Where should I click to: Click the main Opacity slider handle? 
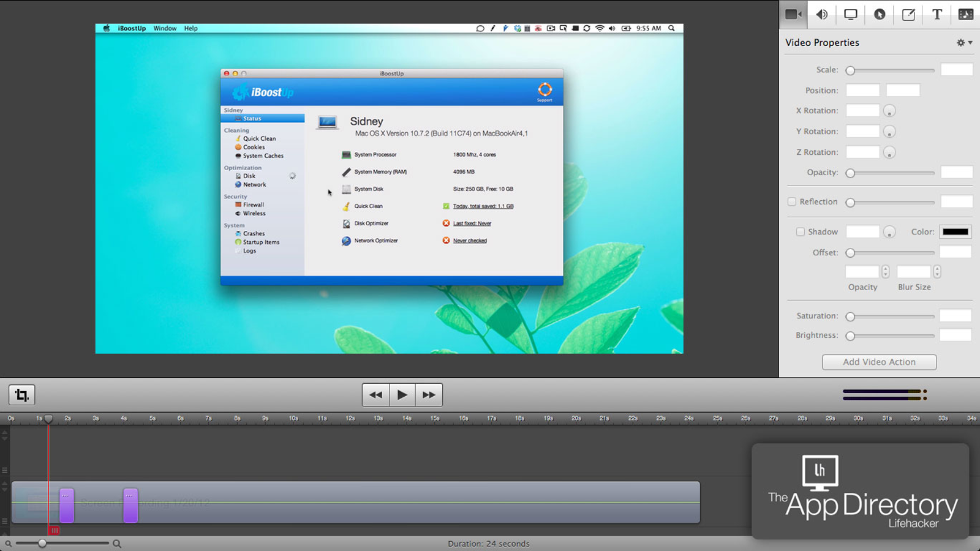point(850,173)
